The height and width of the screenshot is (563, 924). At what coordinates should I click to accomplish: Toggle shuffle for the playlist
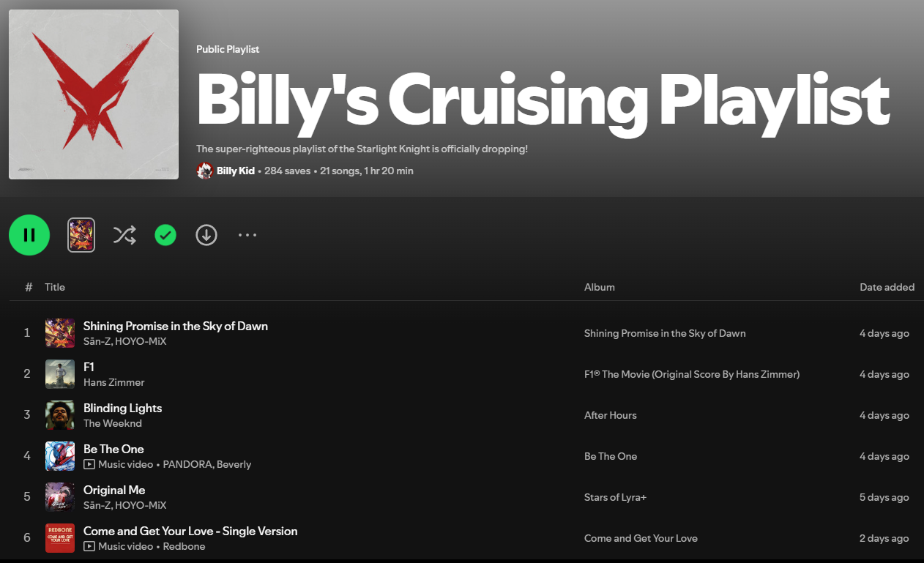[124, 235]
